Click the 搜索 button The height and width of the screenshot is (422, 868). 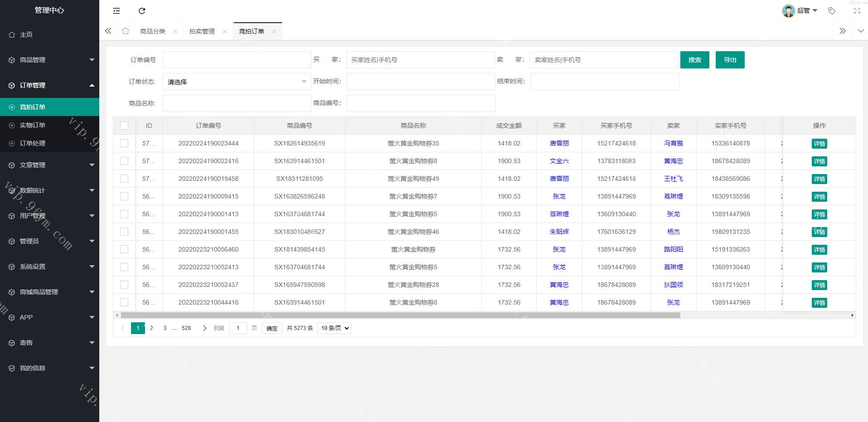pos(694,60)
